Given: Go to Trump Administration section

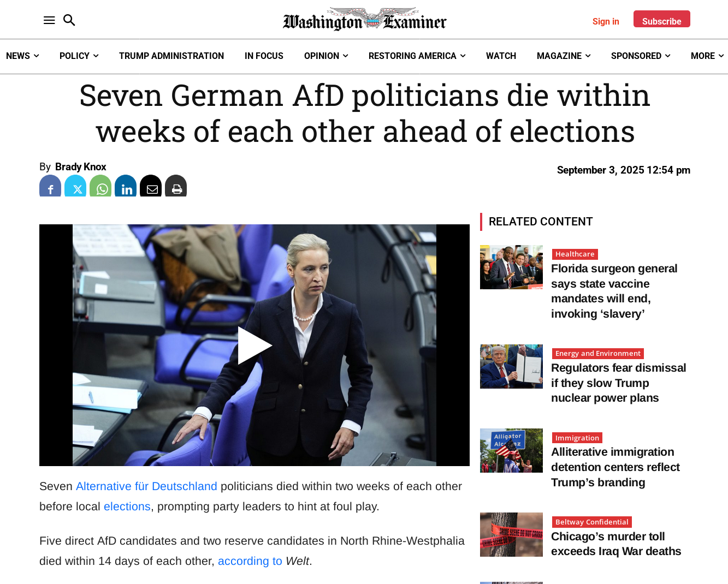Looking at the screenshot, I should [171, 56].
